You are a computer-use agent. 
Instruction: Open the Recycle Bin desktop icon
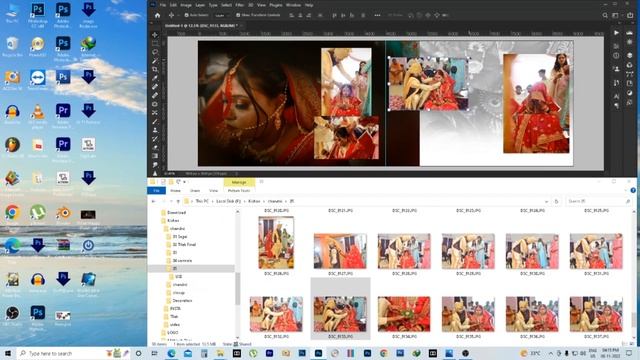[x=12, y=46]
